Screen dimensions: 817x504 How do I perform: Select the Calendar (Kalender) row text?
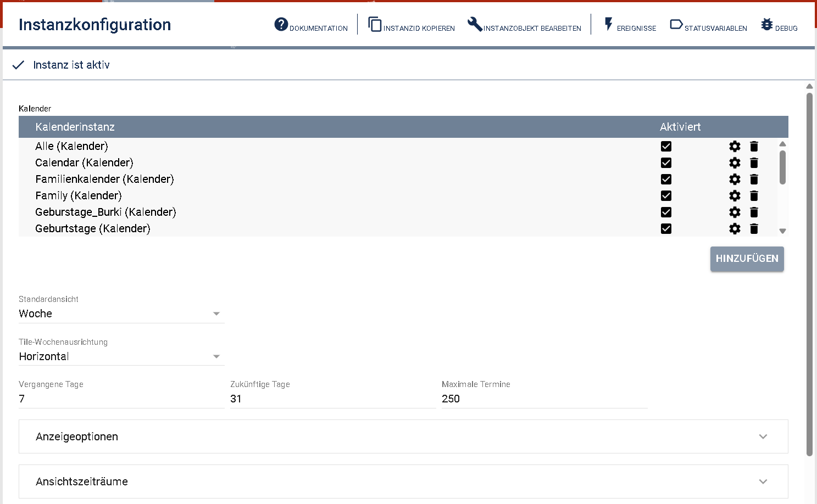tap(84, 163)
